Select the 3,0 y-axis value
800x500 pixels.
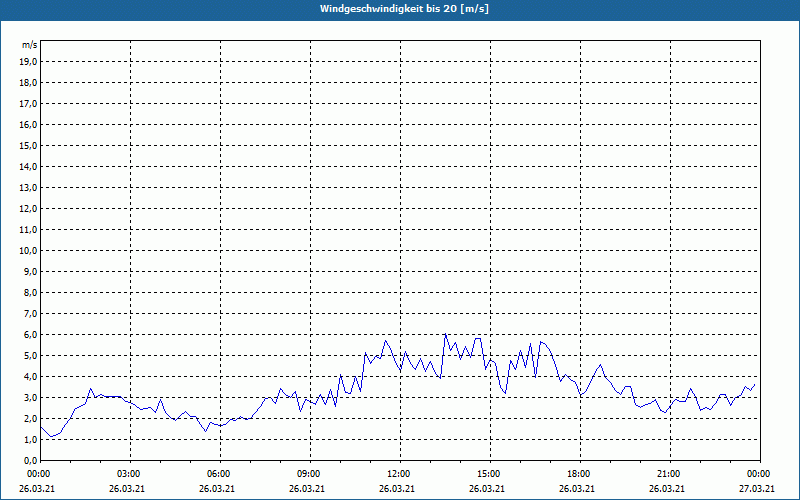(30, 397)
